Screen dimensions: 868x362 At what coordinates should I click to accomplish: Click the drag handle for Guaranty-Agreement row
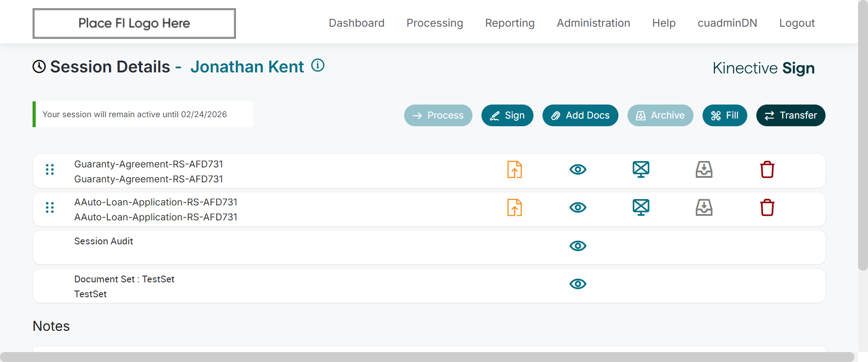(50, 170)
